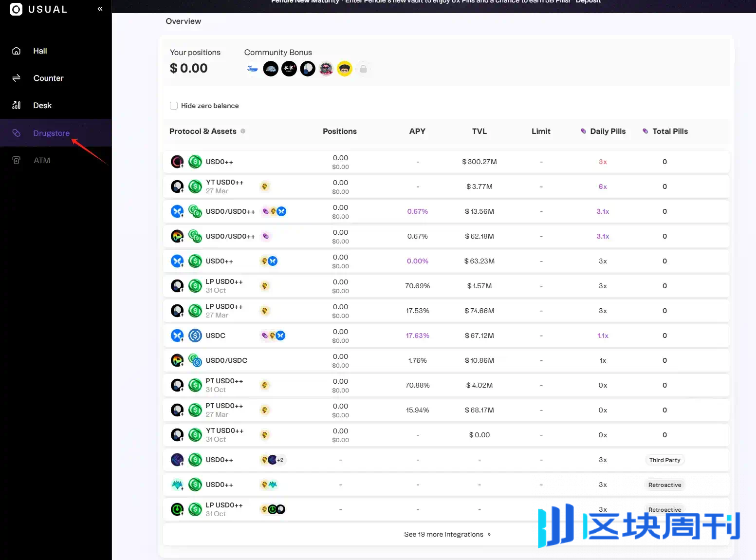This screenshot has width=756, height=560.
Task: Click the Pills icon next to Daily Pills
Action: click(583, 131)
